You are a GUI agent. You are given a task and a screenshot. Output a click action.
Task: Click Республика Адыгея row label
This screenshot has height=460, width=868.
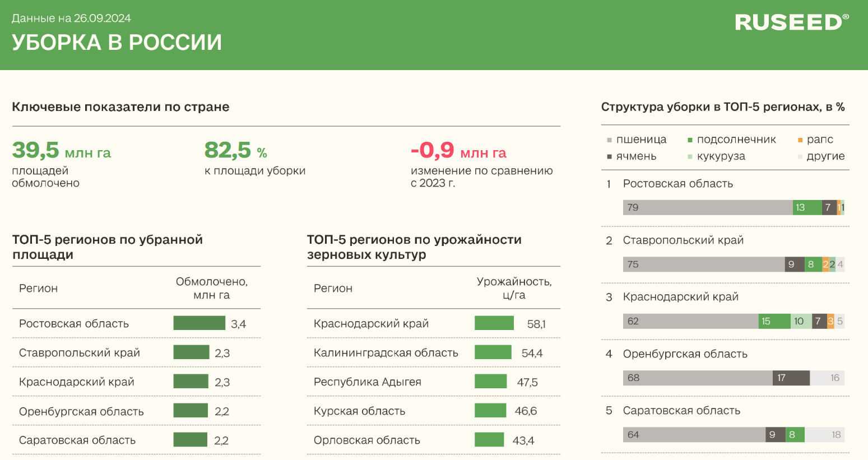tap(367, 382)
